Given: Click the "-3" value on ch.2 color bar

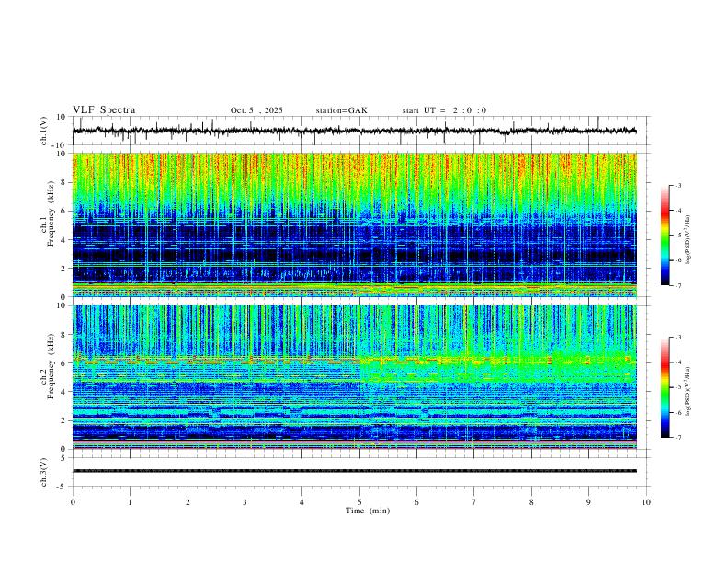Looking at the screenshot, I should pos(677,338).
